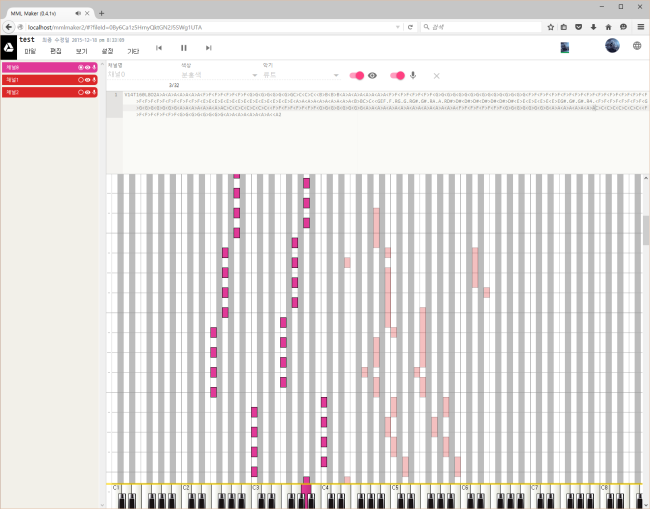
Task: Open the 파일 menu
Action: pos(30,50)
